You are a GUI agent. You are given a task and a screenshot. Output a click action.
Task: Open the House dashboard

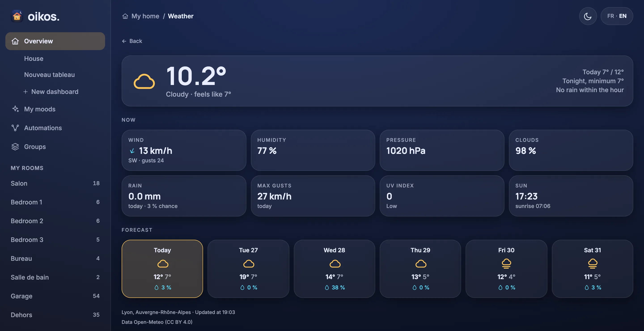34,59
